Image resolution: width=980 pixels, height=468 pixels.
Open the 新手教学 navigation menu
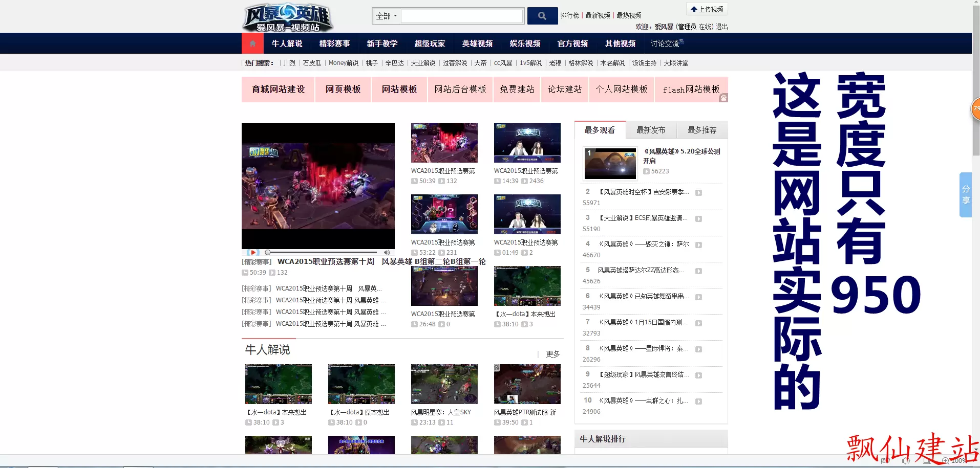pos(382,43)
